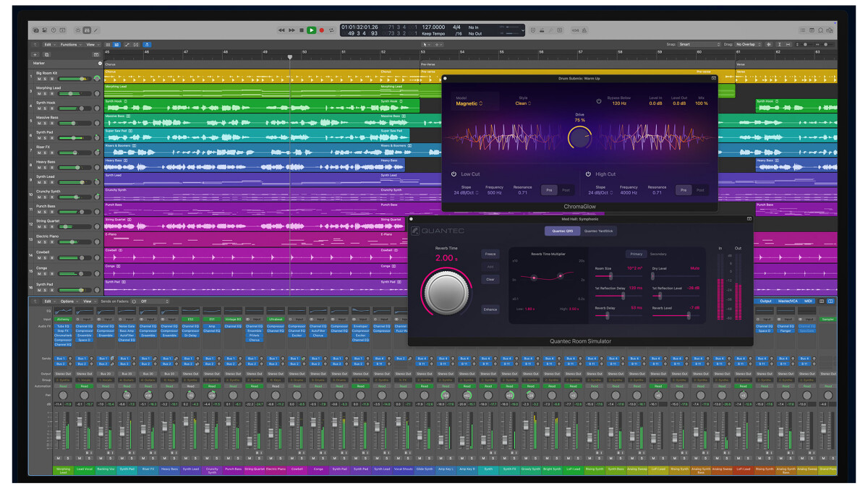Select the Secondary tab in Quantec
The image size is (868, 488).
tap(658, 254)
